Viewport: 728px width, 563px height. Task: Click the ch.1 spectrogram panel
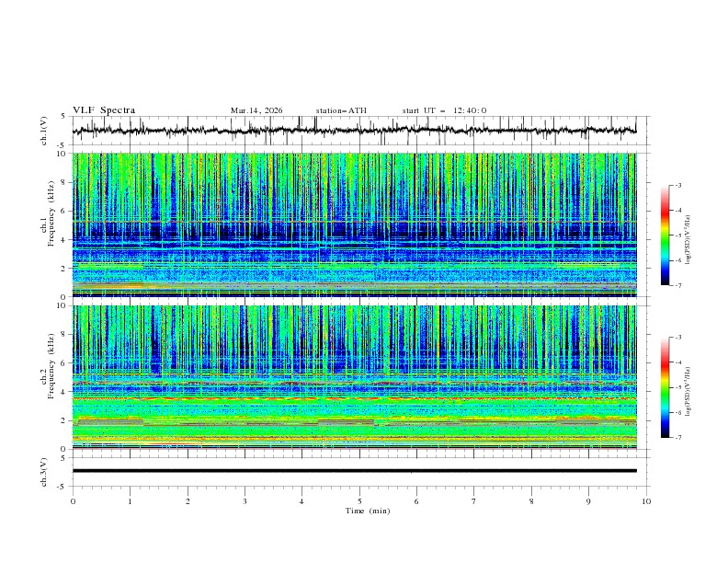[354, 224]
